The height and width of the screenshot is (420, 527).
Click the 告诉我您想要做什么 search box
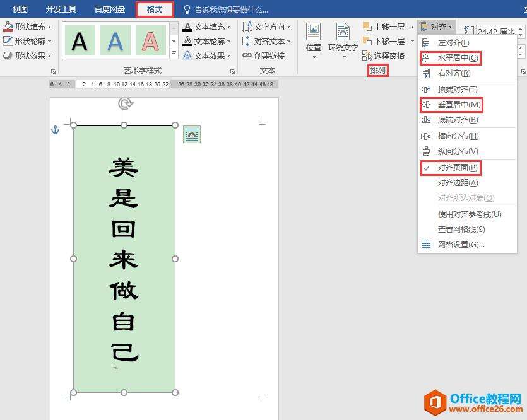(226, 9)
